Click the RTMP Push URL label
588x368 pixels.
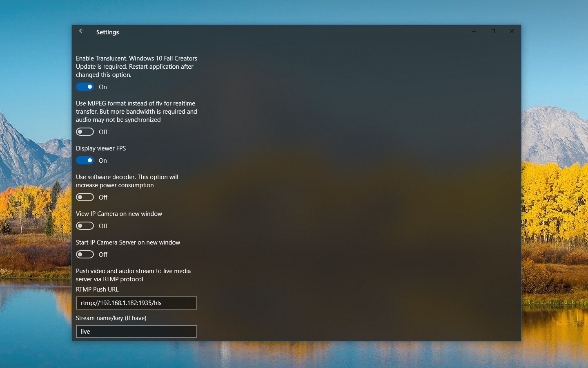point(97,289)
